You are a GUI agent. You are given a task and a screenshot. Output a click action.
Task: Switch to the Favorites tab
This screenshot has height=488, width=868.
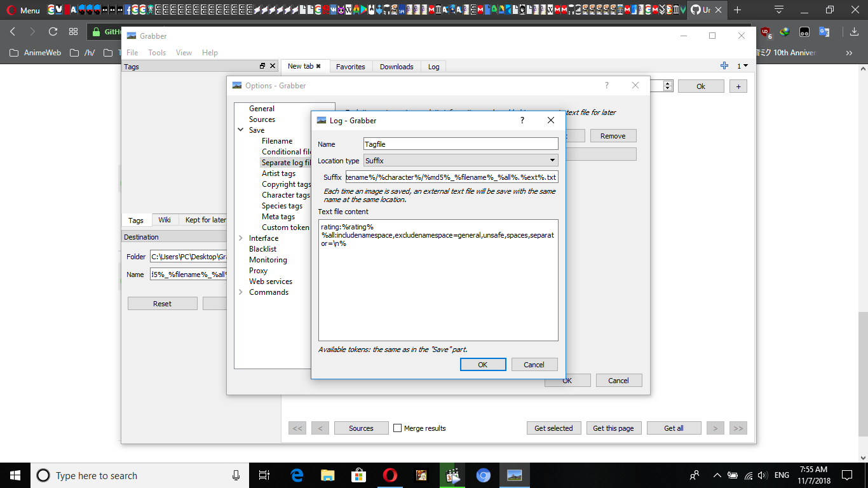pyautogui.click(x=351, y=67)
